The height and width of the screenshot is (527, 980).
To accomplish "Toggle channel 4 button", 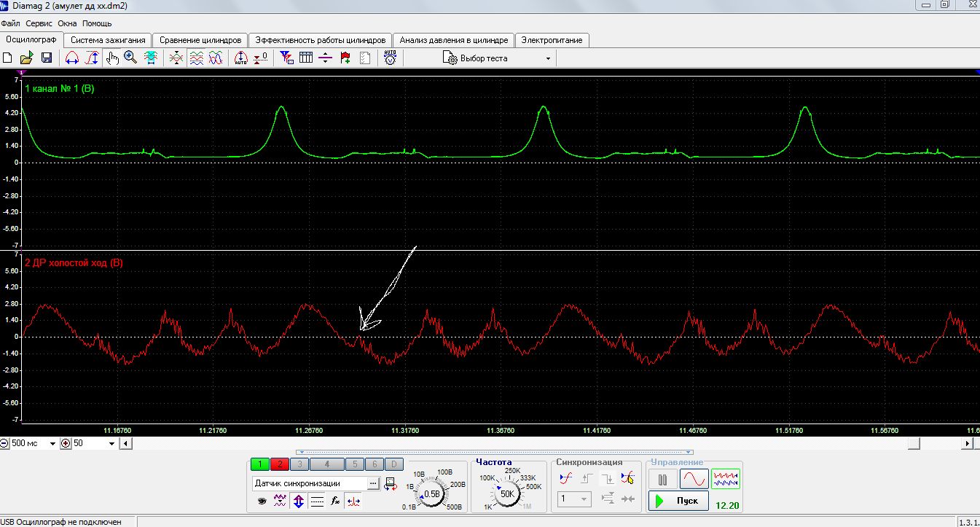I will [x=327, y=464].
